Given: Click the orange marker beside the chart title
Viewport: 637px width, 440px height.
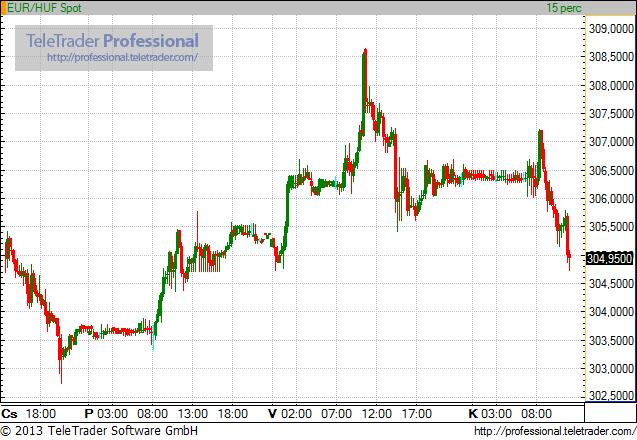Looking at the screenshot, I should point(4,8).
